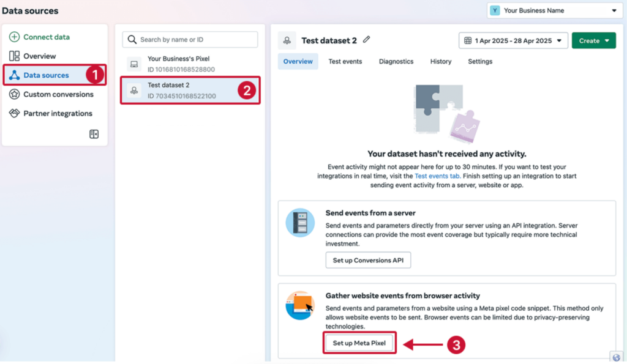The image size is (627, 364).
Task: Click the ID 7034510168522100 text
Action: tap(181, 96)
